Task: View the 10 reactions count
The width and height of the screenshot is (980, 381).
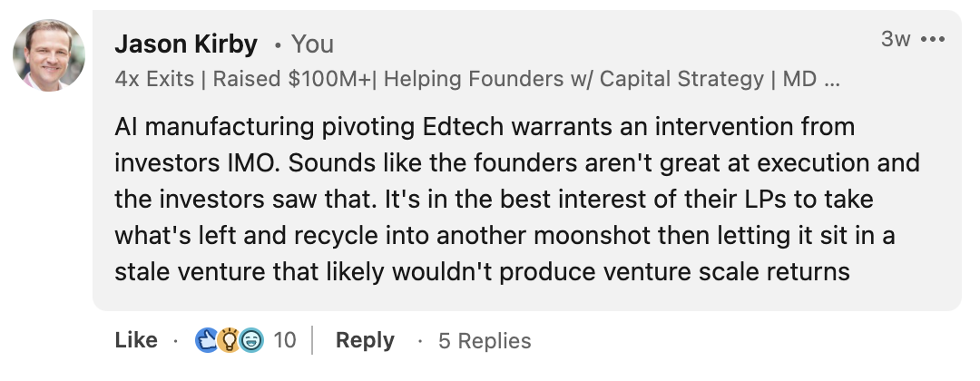Action: tap(284, 340)
